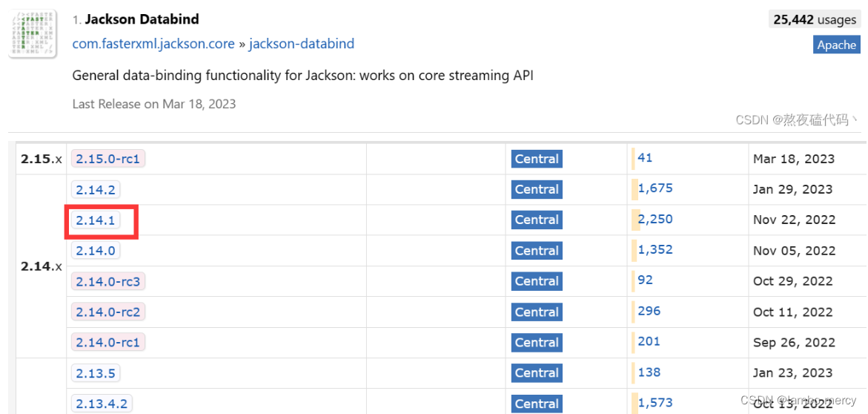Open the 41 usages link
The width and height of the screenshot is (868, 414).
click(645, 157)
